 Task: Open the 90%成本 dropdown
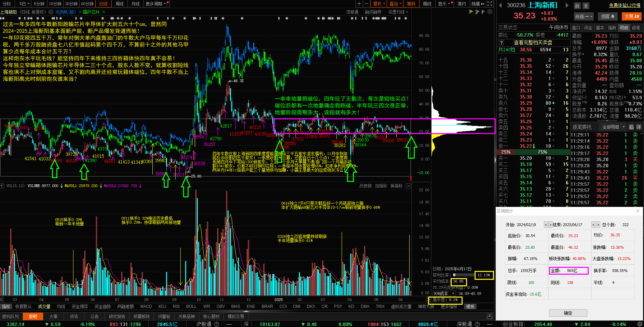(444, 293)
